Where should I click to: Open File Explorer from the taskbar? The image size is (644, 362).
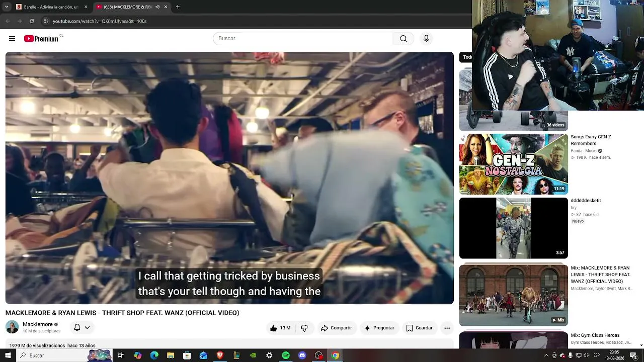(x=171, y=355)
